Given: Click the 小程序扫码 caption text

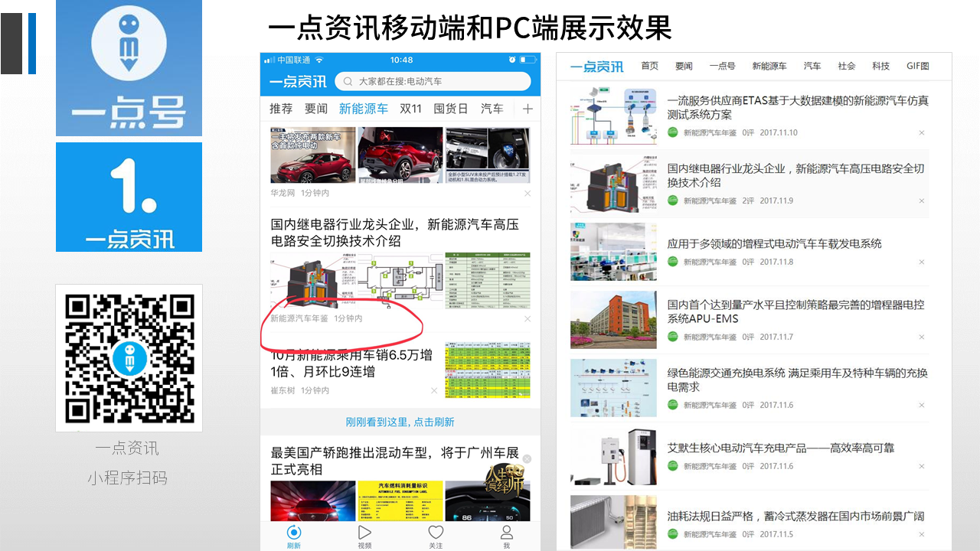Looking at the screenshot, I should pos(127,478).
